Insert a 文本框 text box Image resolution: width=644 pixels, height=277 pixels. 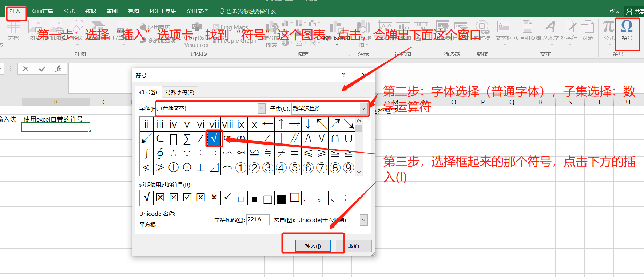click(504, 30)
